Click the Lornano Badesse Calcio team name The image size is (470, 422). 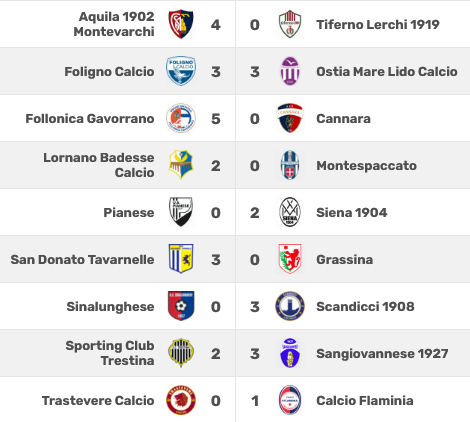[x=99, y=165]
